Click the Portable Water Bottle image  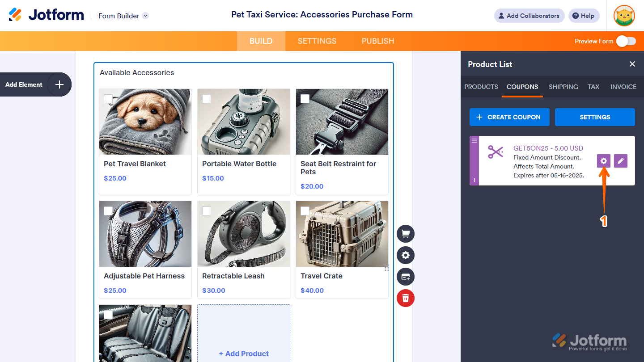(244, 122)
